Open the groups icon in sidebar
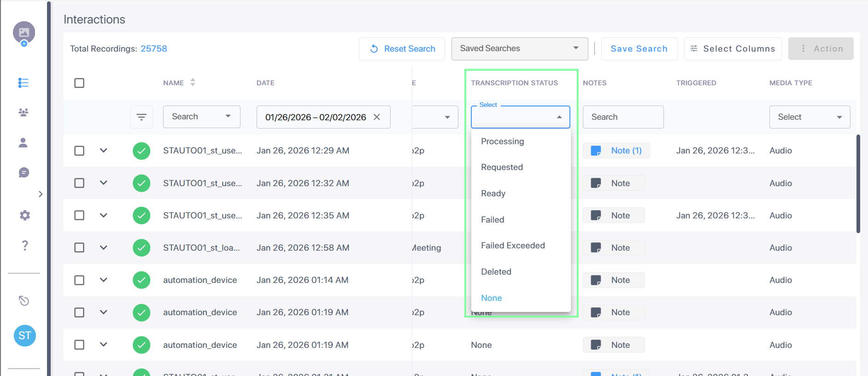 coord(23,112)
